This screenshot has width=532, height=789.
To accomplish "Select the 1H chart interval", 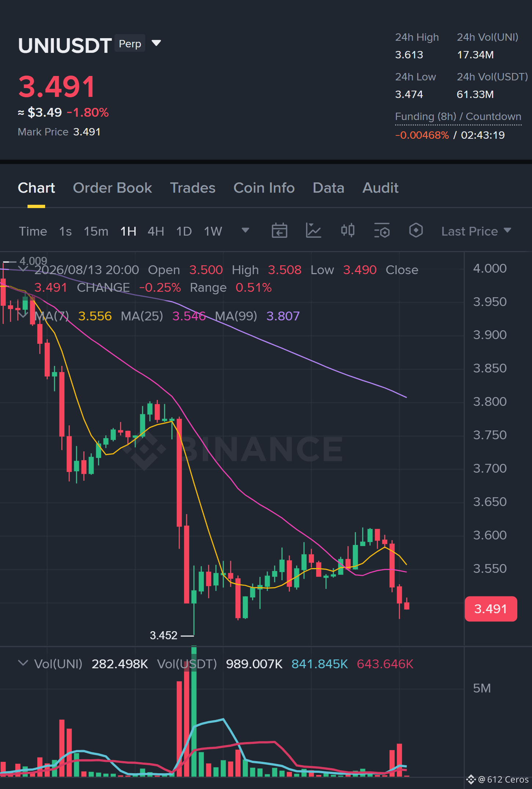I will pyautogui.click(x=128, y=231).
